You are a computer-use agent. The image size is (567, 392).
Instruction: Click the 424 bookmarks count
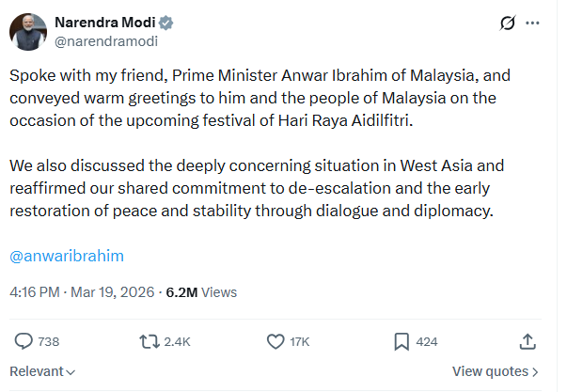[x=427, y=341]
